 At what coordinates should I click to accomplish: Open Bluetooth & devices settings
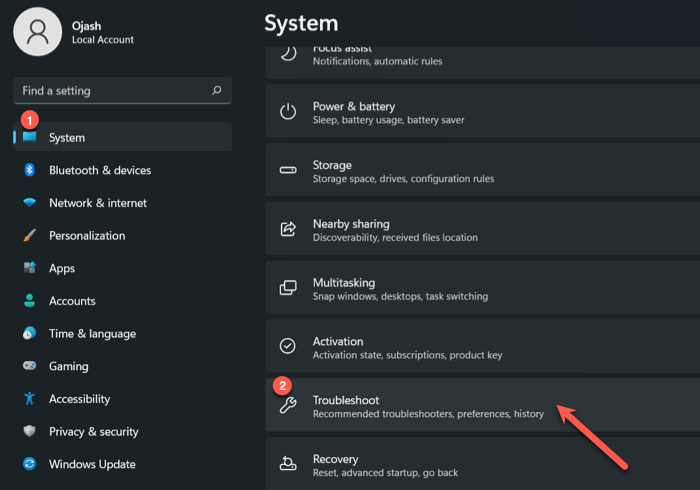(123, 170)
